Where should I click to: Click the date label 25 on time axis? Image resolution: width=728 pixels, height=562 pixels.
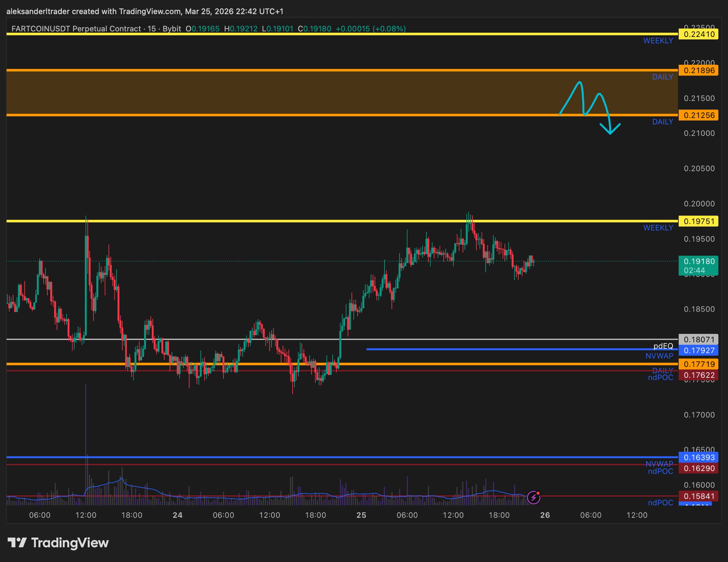tap(361, 515)
